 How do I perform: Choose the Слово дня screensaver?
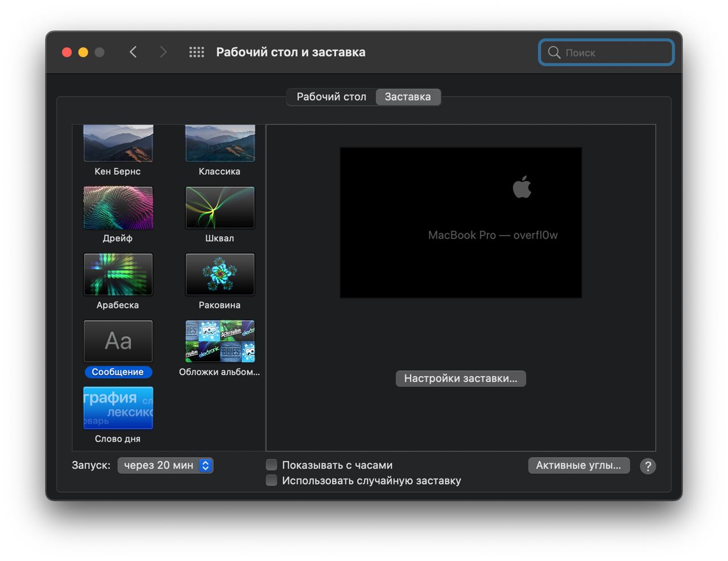[118, 408]
